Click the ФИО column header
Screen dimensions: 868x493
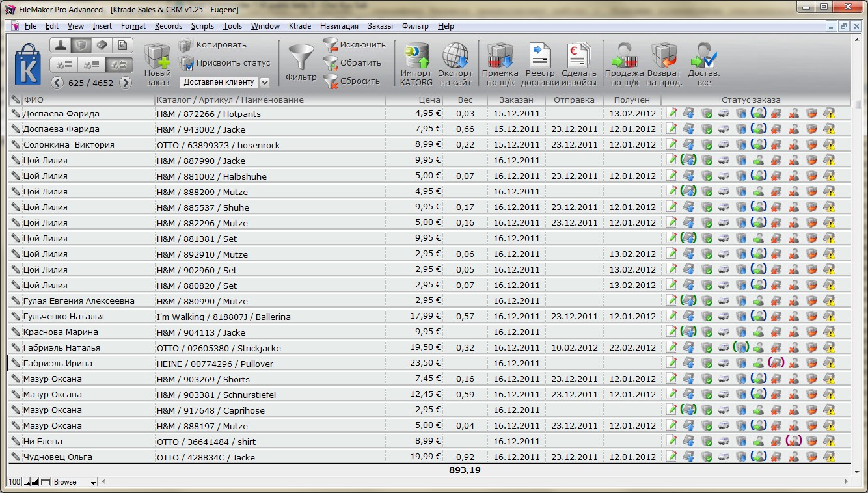coord(88,100)
